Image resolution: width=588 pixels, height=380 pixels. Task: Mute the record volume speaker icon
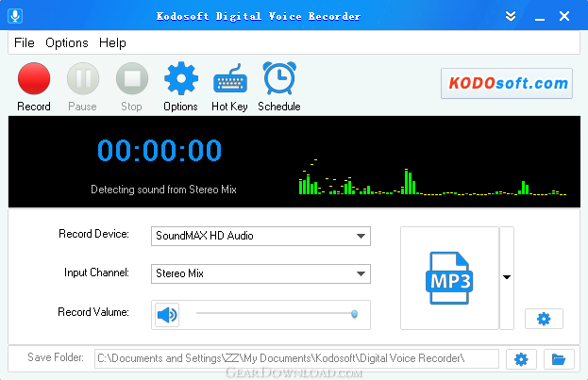[167, 315]
